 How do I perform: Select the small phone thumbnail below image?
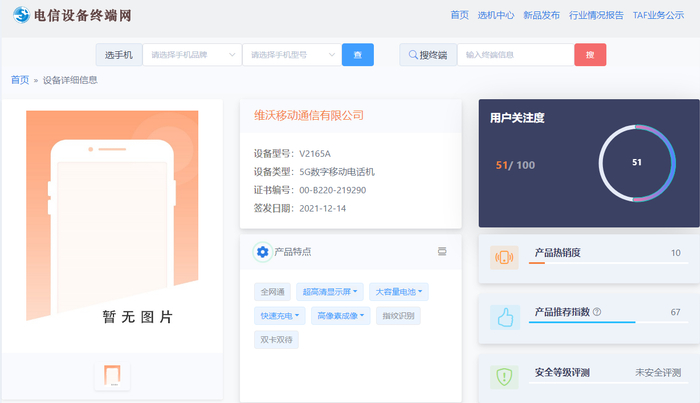113,376
